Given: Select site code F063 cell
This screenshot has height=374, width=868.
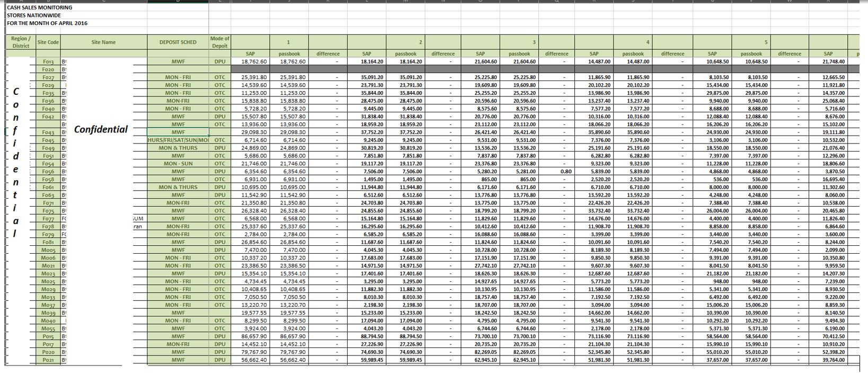Looking at the screenshot, I should pyautogui.click(x=48, y=195).
